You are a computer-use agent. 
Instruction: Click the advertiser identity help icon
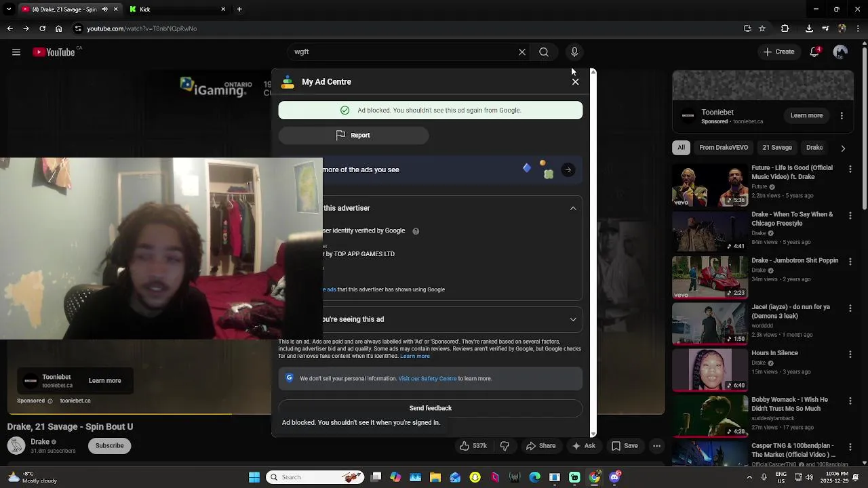(416, 231)
